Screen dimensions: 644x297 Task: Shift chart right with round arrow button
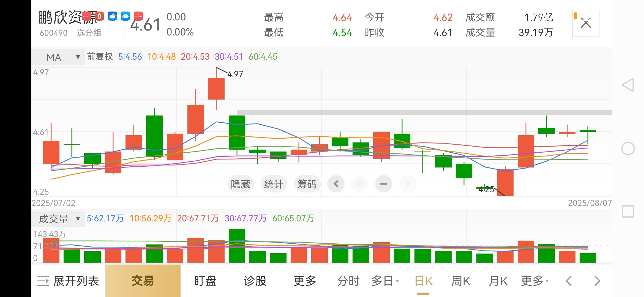[408, 184]
